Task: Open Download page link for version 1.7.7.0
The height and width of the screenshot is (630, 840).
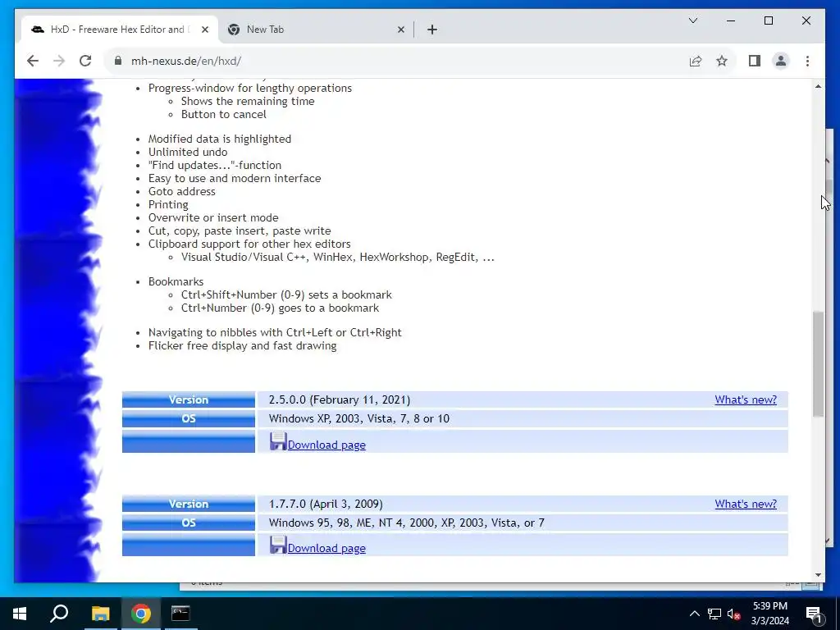Action: click(x=326, y=548)
